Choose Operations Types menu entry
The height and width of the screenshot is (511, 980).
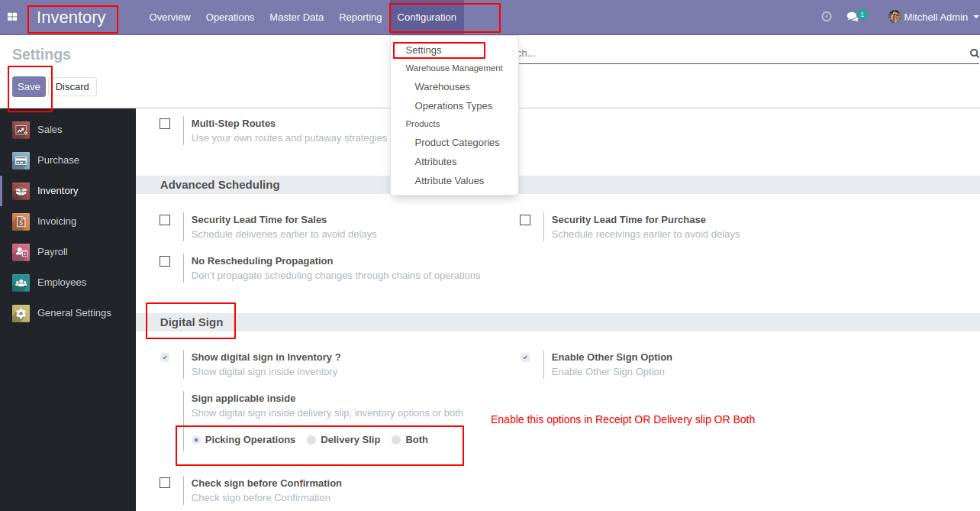[453, 106]
